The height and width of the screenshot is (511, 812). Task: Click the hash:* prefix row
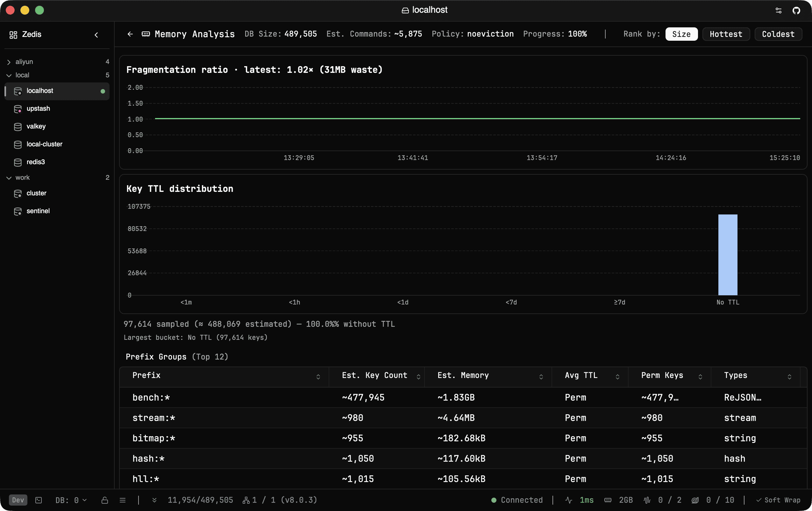[463, 459]
